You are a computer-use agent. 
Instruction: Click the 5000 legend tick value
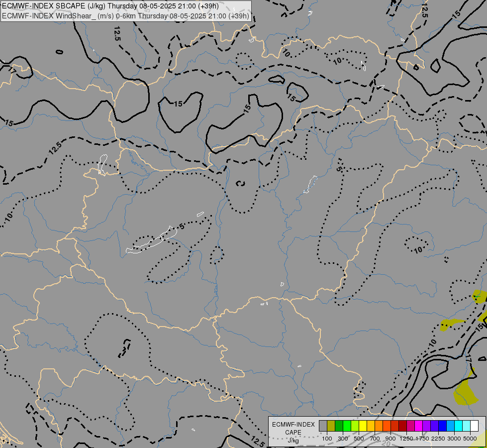click(x=470, y=439)
